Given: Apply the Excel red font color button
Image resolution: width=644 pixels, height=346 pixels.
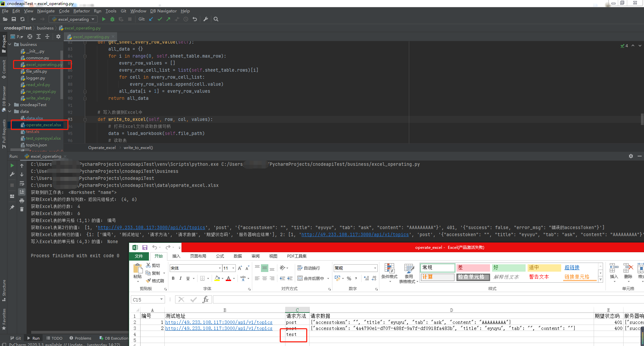Looking at the screenshot, I should (228, 278).
